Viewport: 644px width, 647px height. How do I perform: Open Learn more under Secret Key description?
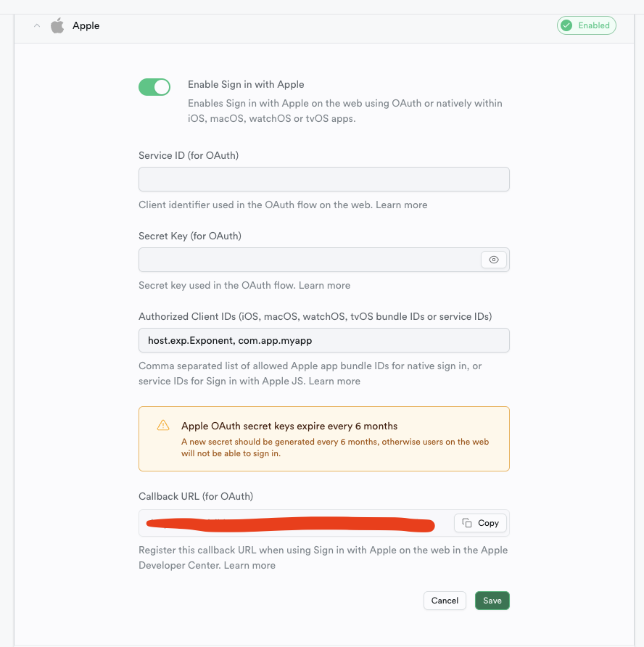point(324,285)
